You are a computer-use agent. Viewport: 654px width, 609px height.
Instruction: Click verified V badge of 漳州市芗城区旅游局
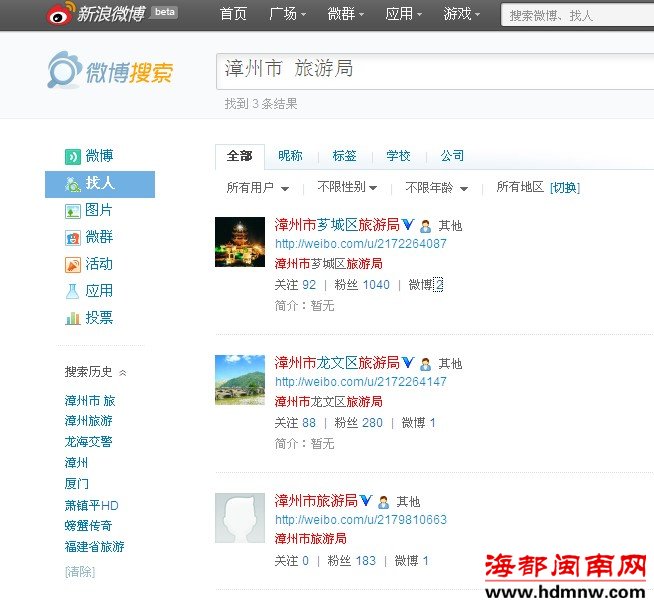coord(407,225)
